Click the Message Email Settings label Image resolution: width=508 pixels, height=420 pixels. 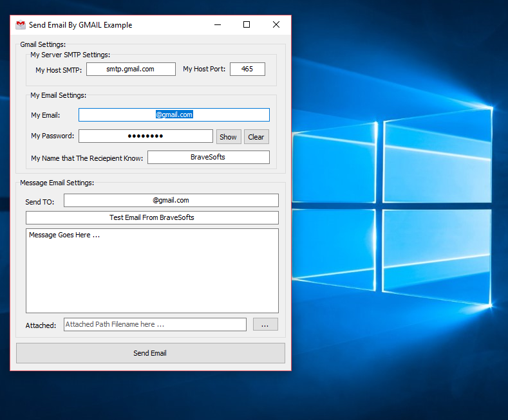point(57,183)
